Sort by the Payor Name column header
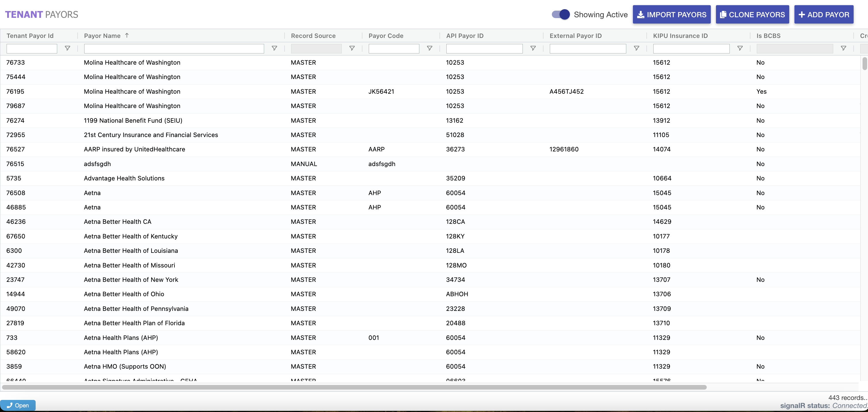This screenshot has width=868, height=412. tap(102, 36)
